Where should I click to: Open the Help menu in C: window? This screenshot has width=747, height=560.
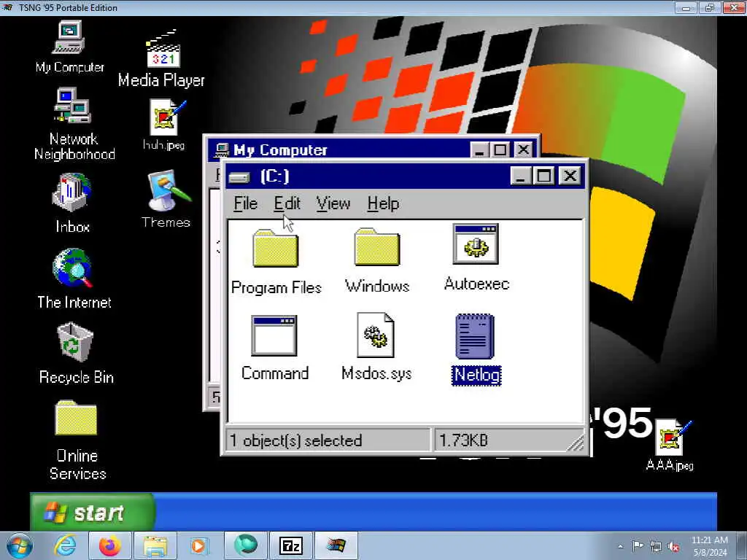pyautogui.click(x=383, y=204)
